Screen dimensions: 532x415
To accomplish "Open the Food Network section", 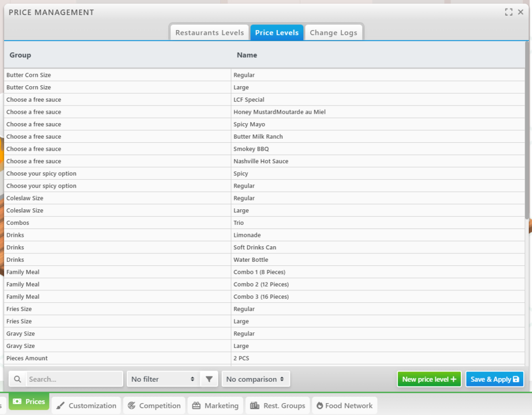I will point(344,406).
